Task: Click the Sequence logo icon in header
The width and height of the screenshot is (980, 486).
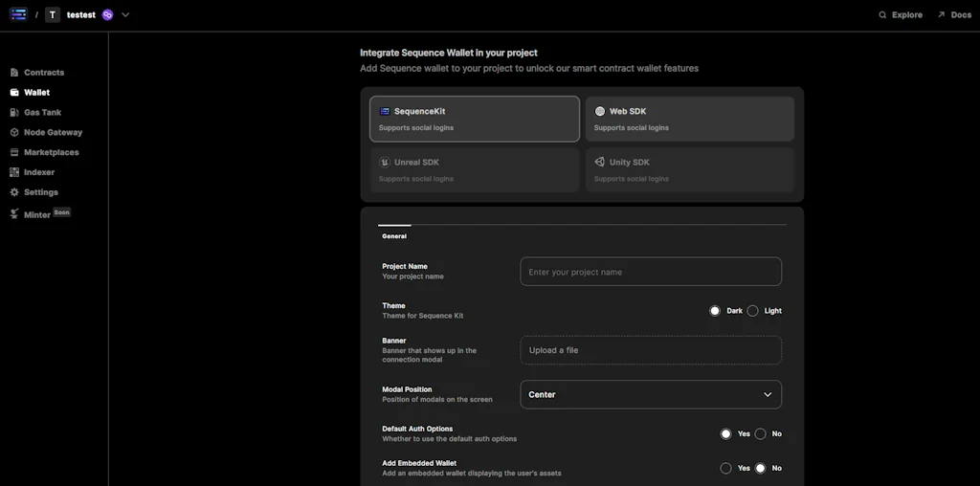Action: (18, 14)
